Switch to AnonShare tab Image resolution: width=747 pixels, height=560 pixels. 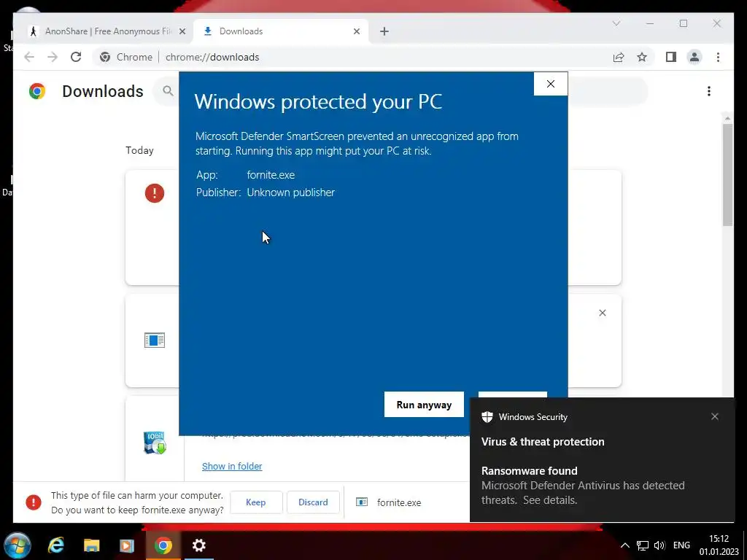106,31
